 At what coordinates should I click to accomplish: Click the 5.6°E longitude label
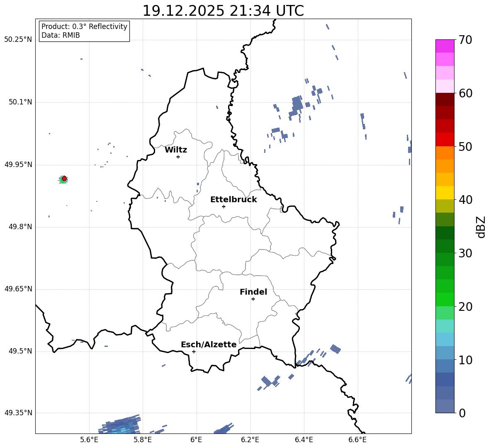tap(89, 440)
